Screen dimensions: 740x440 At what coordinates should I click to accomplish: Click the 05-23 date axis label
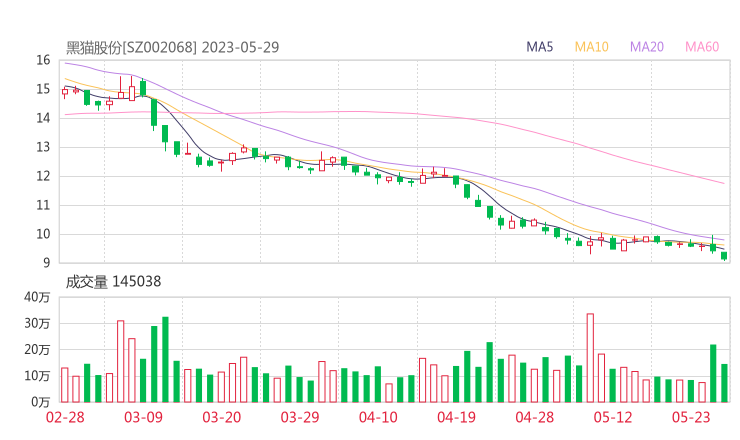pos(691,417)
